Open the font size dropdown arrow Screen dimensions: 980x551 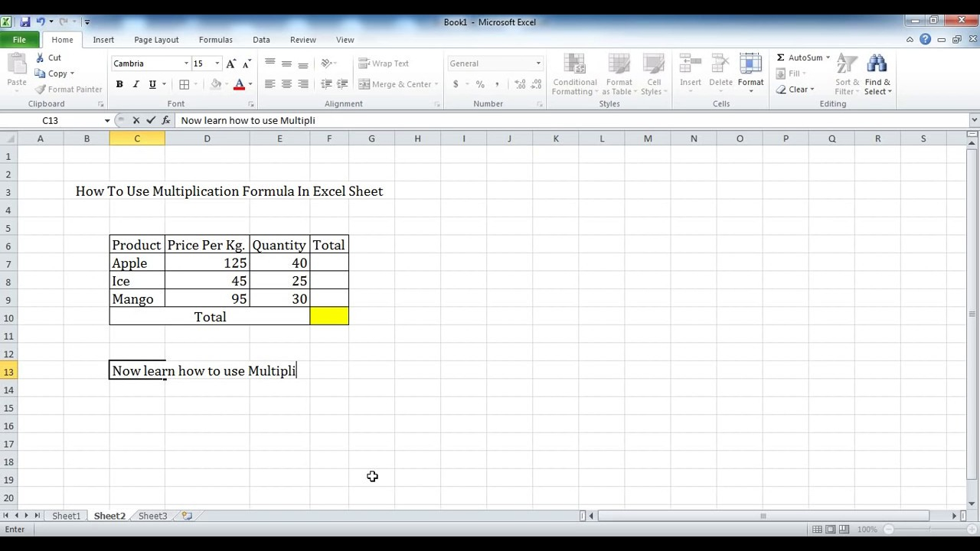click(217, 64)
